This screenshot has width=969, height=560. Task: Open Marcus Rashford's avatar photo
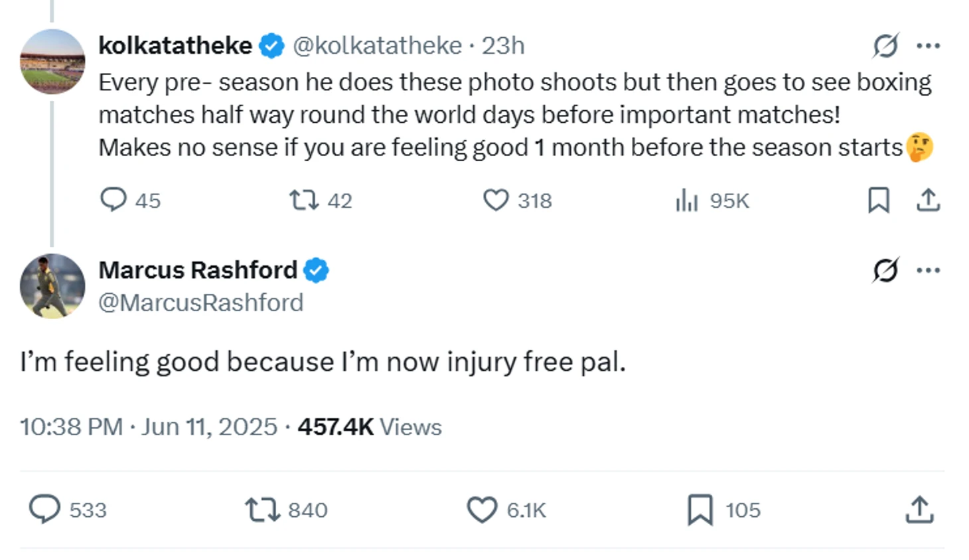[52, 286]
